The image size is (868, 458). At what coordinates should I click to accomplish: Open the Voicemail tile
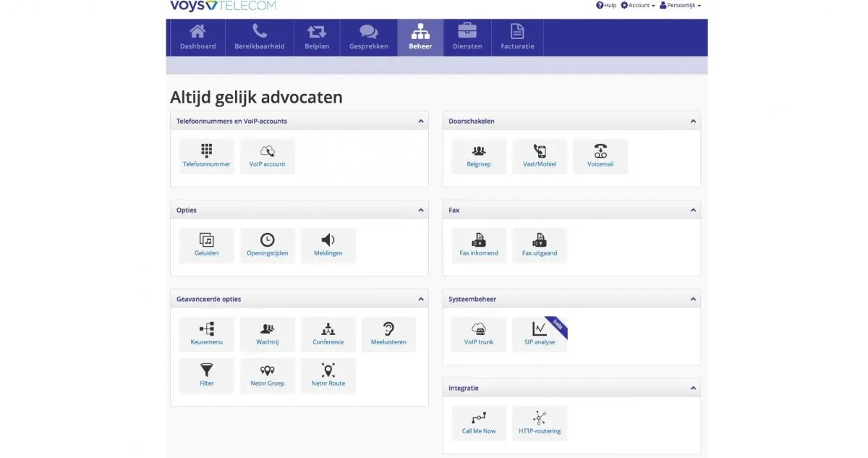click(600, 156)
